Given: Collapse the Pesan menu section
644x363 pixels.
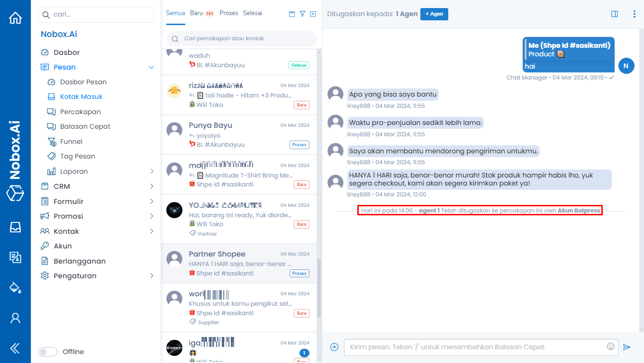Looking at the screenshot, I should 151,67.
